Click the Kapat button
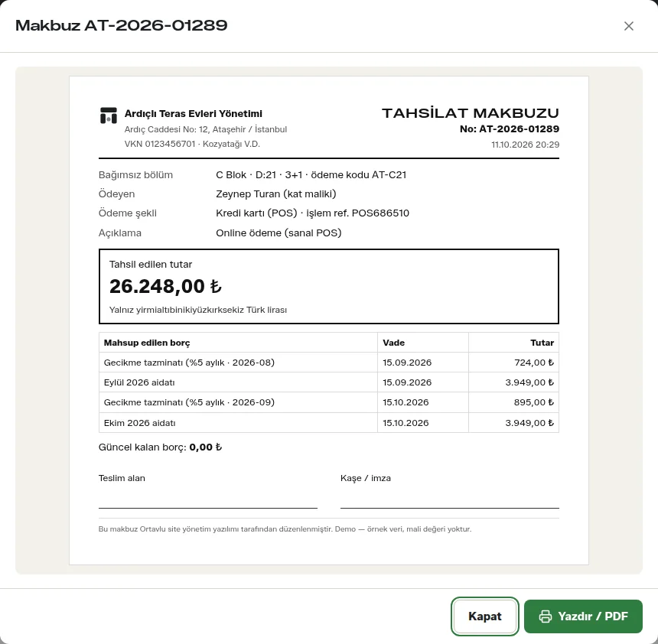 [x=484, y=616]
